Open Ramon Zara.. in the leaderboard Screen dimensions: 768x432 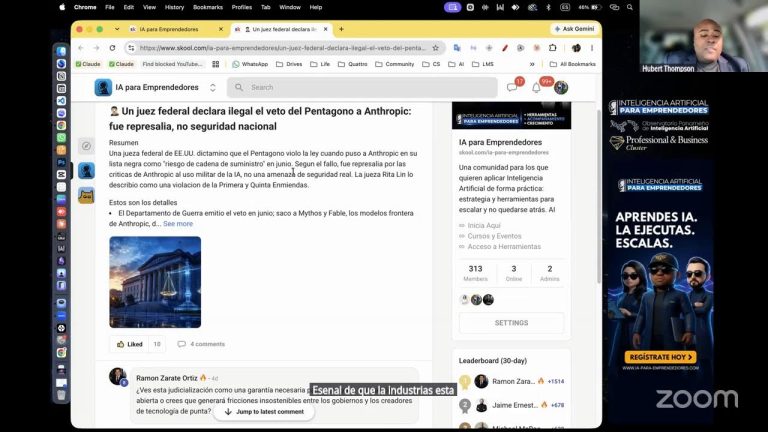coord(513,381)
